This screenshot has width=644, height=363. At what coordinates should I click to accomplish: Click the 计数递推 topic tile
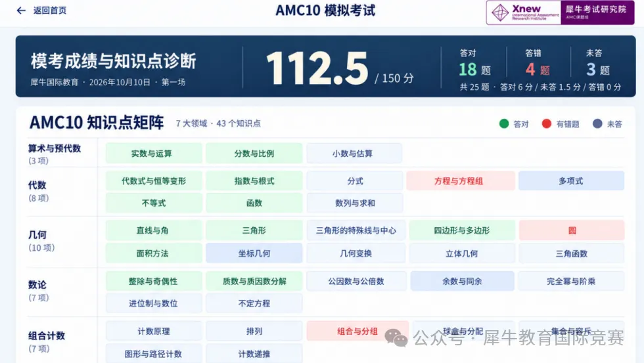click(254, 354)
